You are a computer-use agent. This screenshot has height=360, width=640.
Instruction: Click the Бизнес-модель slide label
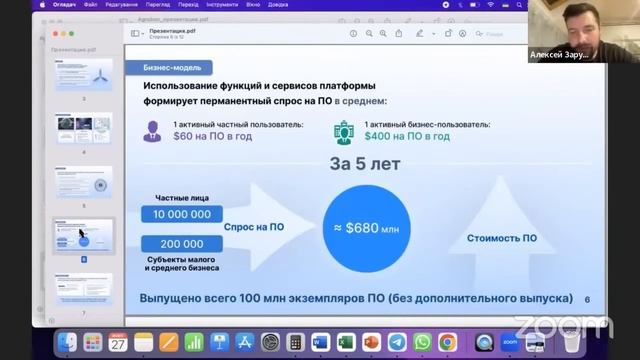click(169, 68)
